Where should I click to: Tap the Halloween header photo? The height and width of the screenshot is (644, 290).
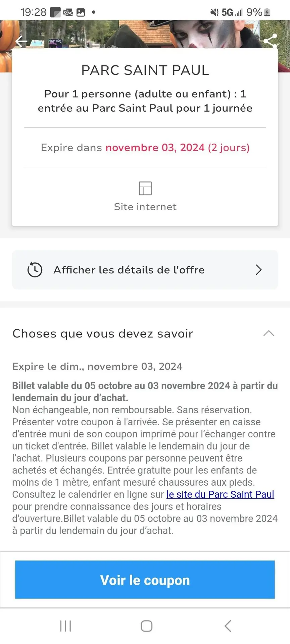tap(145, 34)
